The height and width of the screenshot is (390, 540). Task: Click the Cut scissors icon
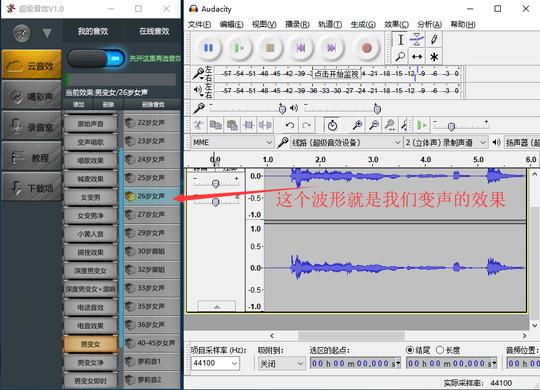199,125
